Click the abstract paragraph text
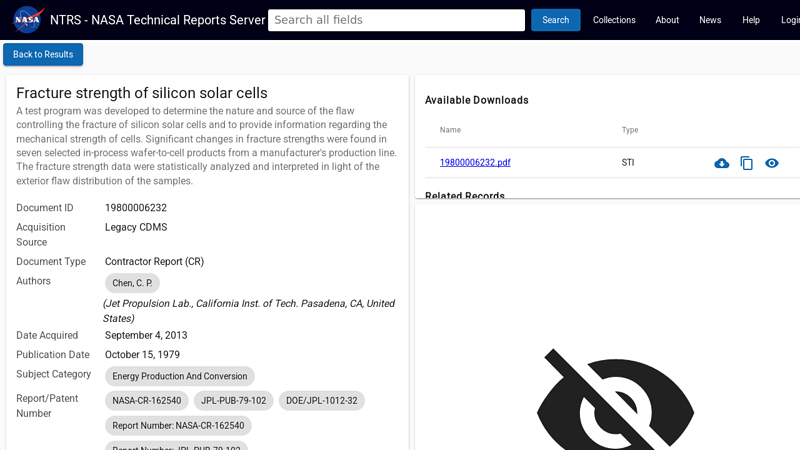 point(206,145)
